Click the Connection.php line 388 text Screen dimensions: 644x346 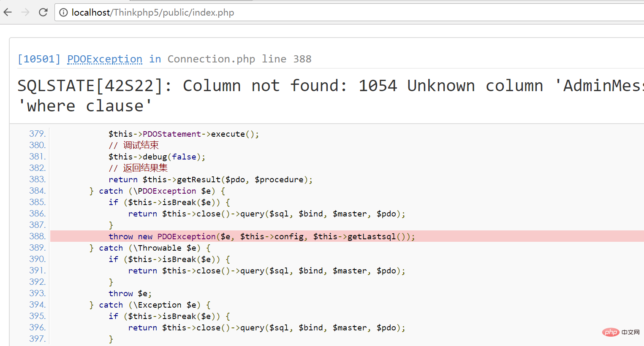coord(239,59)
